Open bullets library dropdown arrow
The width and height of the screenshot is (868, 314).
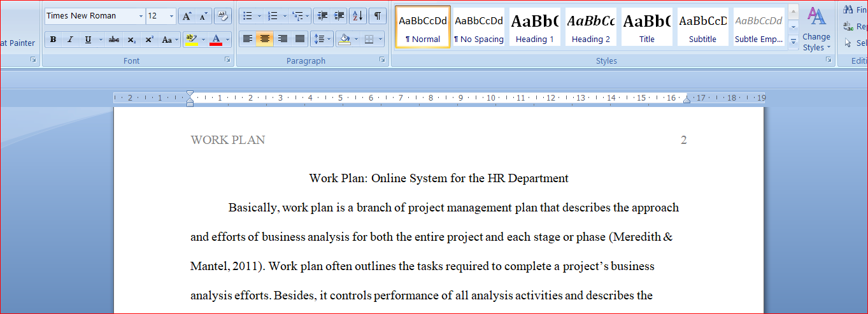point(259,16)
